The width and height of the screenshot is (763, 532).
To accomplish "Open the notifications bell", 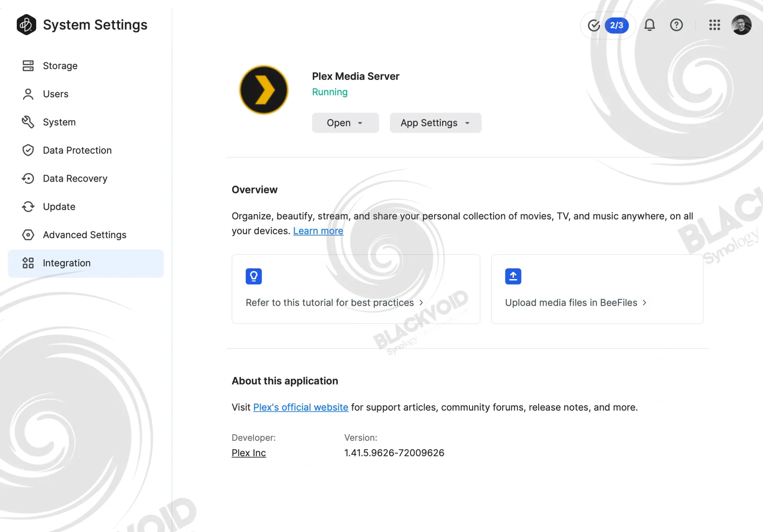I will 650,25.
